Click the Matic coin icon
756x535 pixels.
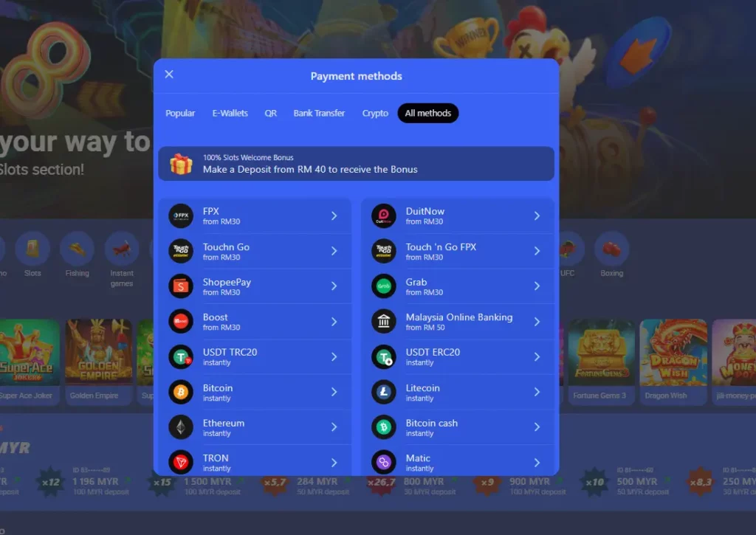(x=384, y=462)
